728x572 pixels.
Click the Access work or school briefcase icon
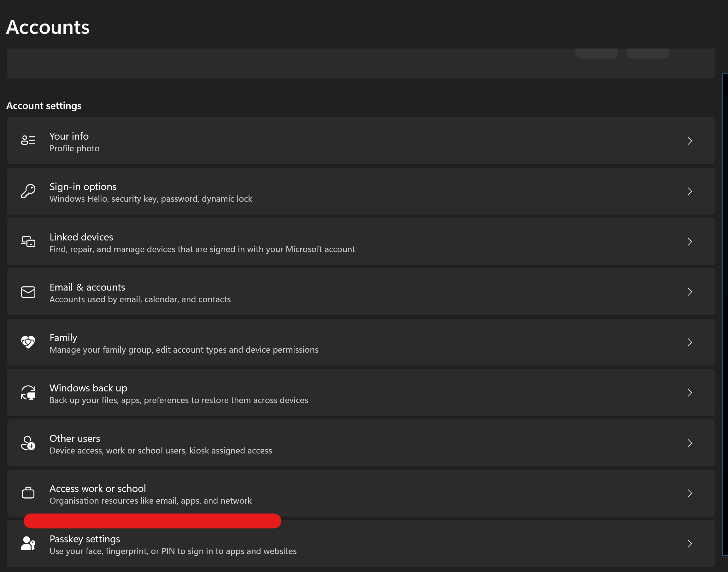[x=28, y=493]
